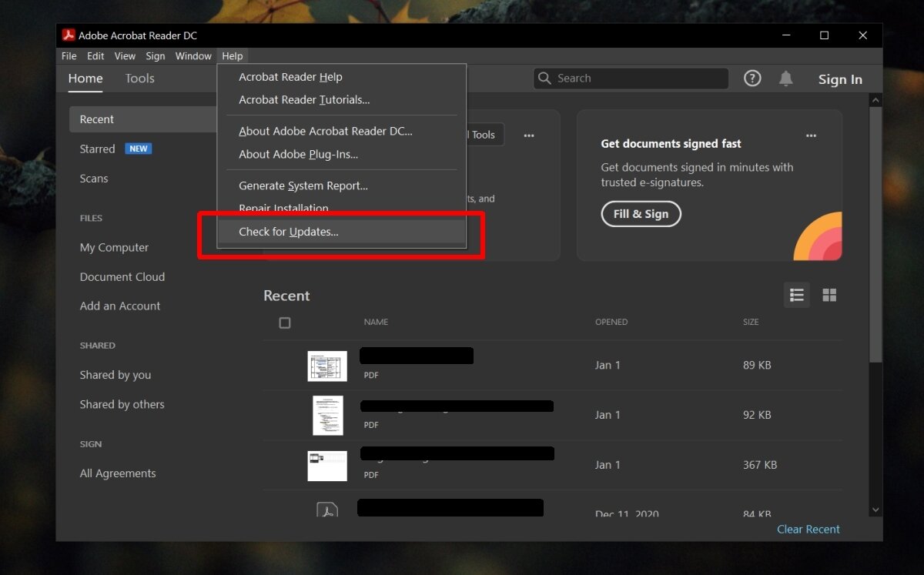Click the Acrobat logo in the title bar
This screenshot has height=575, width=924.
(x=69, y=35)
